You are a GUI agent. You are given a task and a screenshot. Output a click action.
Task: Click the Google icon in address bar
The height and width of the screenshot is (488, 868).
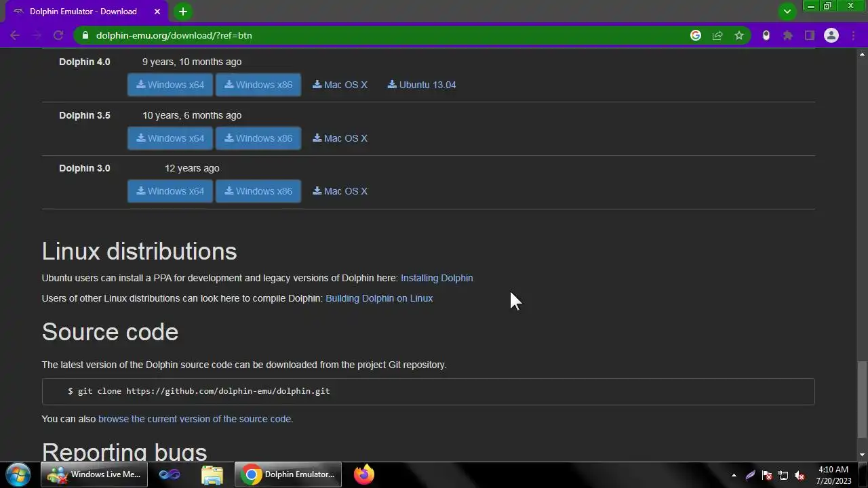click(696, 35)
